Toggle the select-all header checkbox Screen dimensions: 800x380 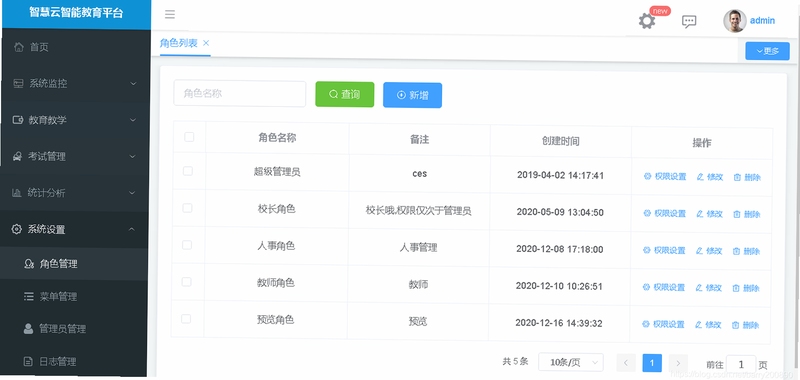point(189,137)
